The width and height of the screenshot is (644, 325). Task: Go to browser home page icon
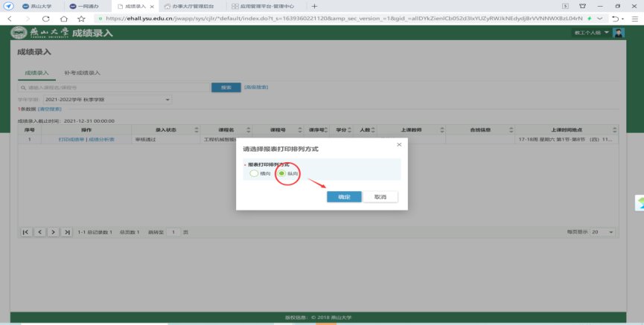pyautogui.click(x=64, y=17)
